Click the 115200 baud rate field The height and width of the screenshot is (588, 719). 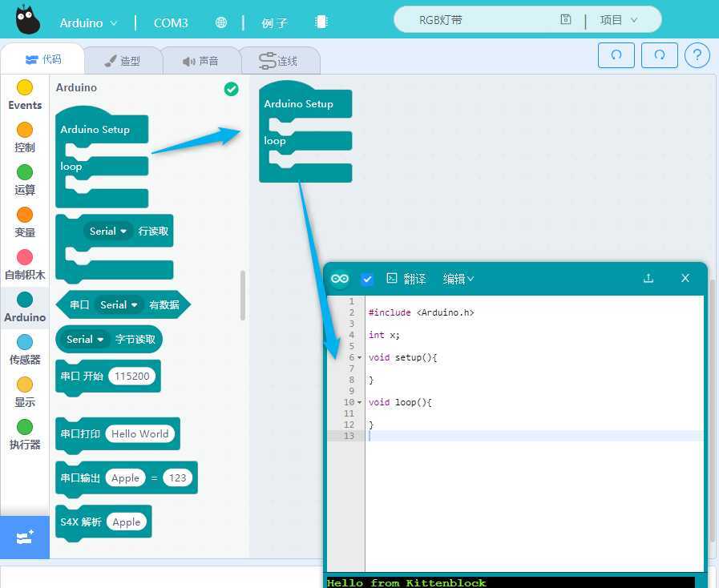click(x=132, y=377)
